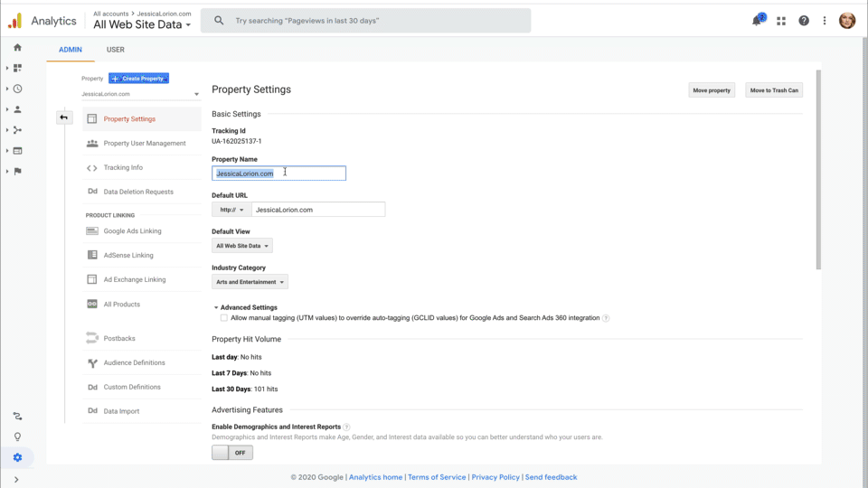Click the All accounts breadcrumb

coord(110,14)
